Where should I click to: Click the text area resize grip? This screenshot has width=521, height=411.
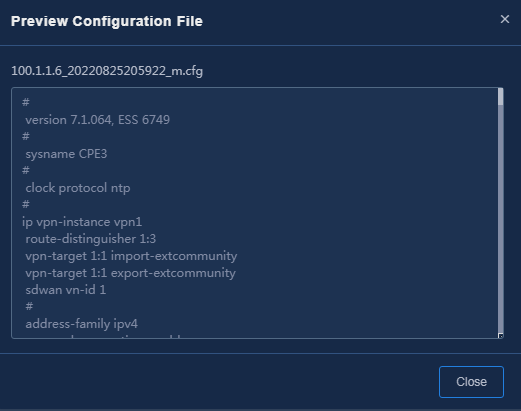[x=501, y=336]
